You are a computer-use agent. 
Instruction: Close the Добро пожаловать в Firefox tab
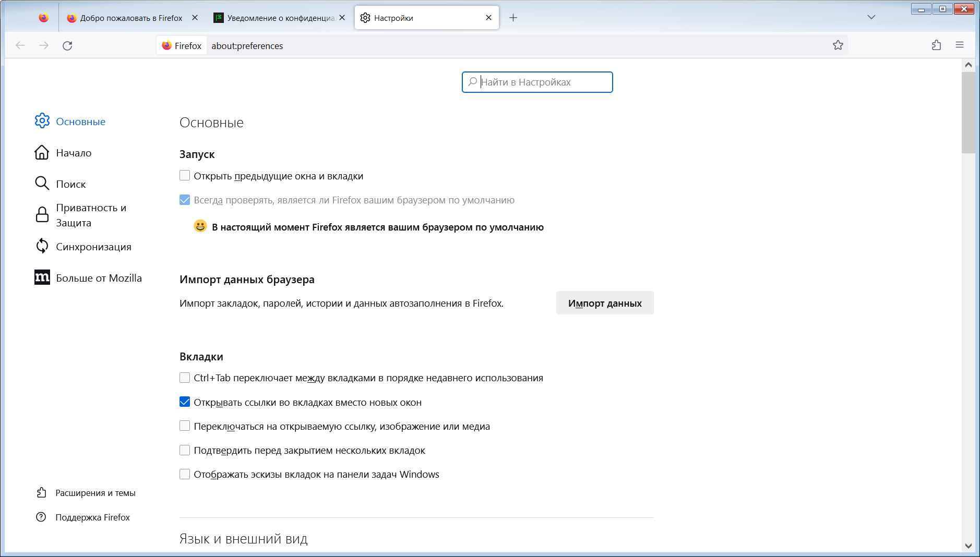195,18
